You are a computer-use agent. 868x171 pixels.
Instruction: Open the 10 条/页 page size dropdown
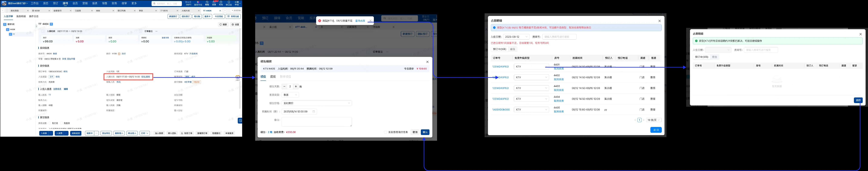[x=654, y=120]
